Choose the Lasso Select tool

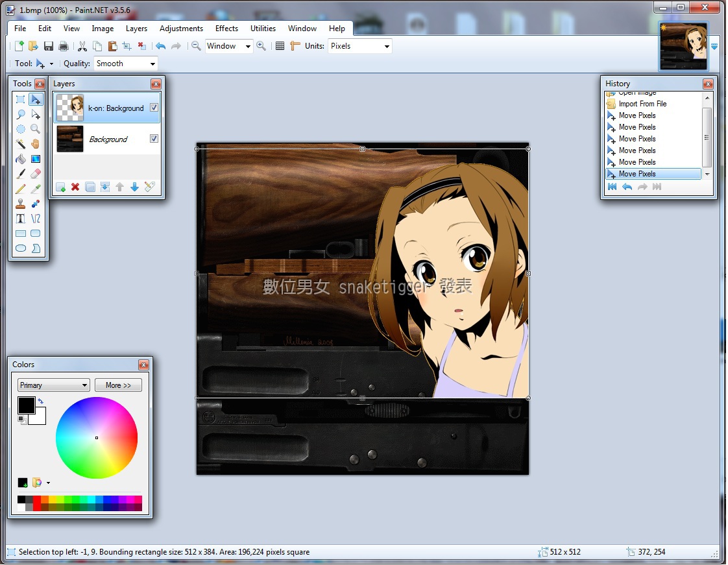coord(20,114)
